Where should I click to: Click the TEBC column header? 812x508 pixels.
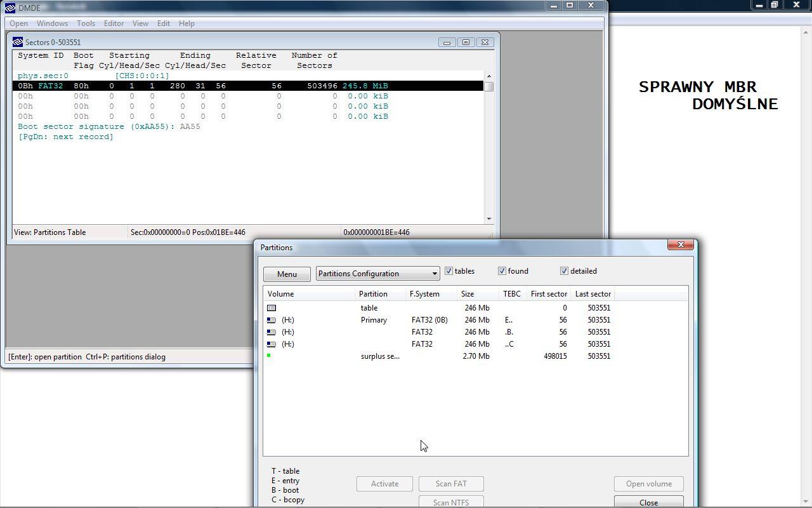[x=513, y=294]
